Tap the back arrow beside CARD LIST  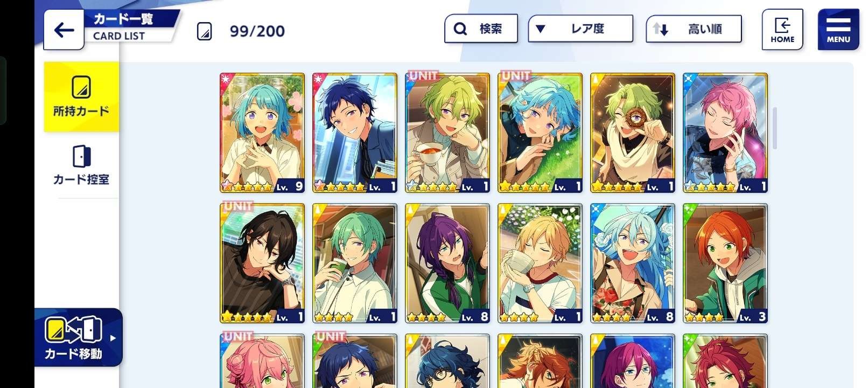click(64, 30)
